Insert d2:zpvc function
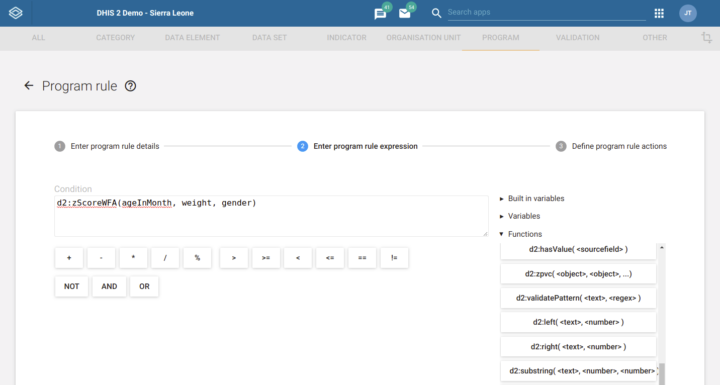 tap(578, 274)
